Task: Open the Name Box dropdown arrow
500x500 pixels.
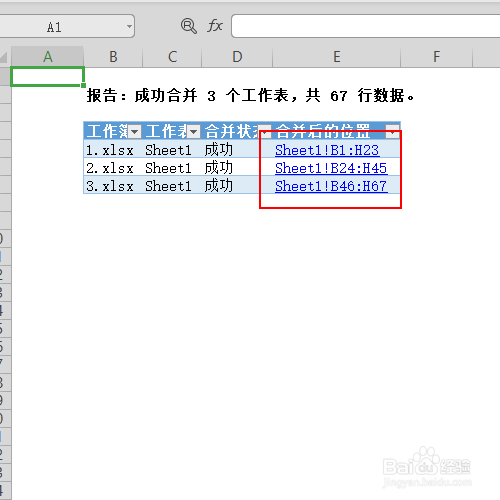Action: (129, 26)
